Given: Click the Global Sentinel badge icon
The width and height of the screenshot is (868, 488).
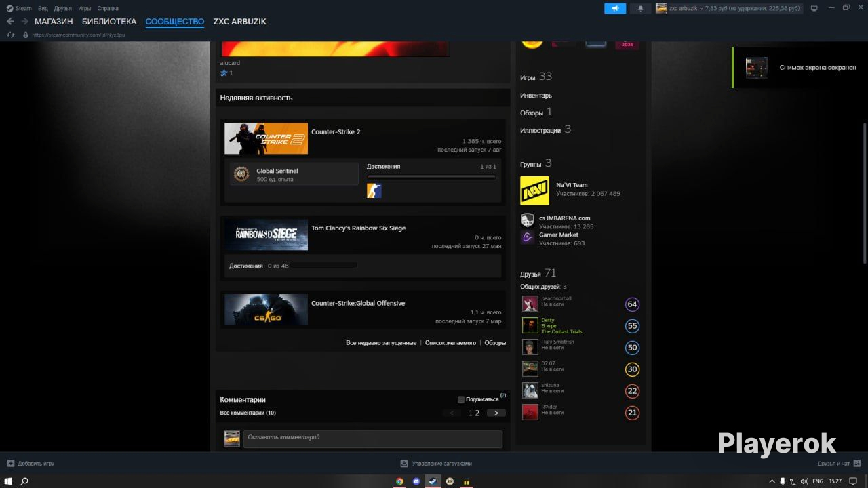Looking at the screenshot, I should [241, 174].
